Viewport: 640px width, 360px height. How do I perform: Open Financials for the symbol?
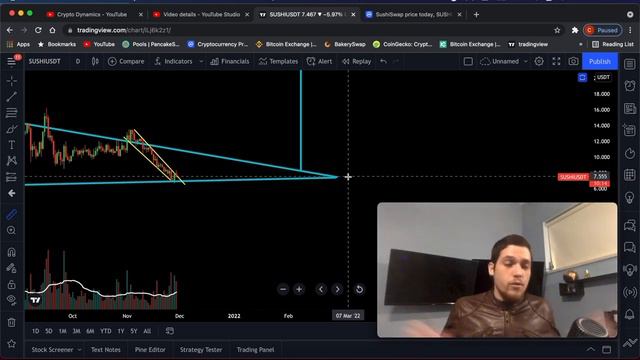(230, 61)
